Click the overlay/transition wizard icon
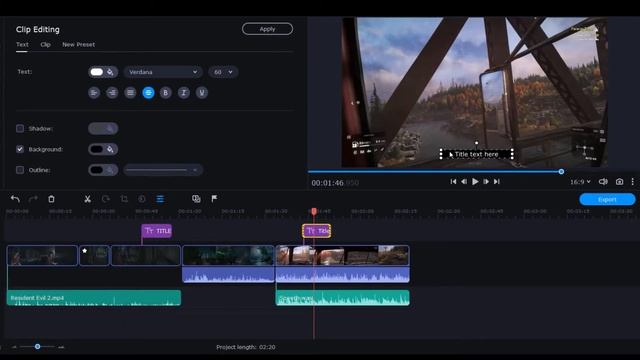The height and width of the screenshot is (360, 640). pos(196,199)
